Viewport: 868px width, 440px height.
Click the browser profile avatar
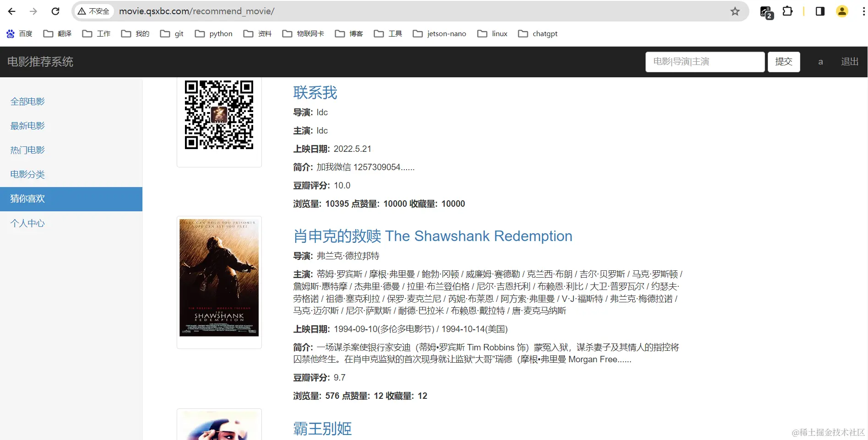pyautogui.click(x=842, y=11)
